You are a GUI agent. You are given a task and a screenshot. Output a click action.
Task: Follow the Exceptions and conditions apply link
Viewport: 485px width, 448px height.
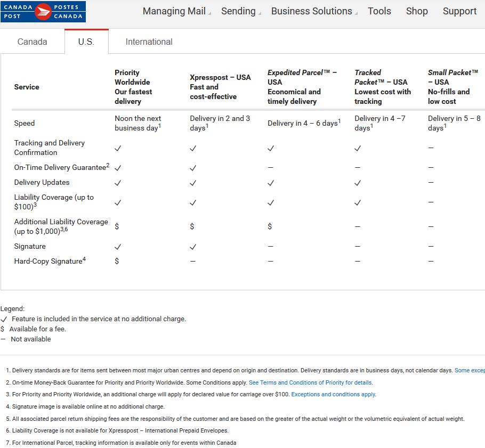[x=333, y=394]
